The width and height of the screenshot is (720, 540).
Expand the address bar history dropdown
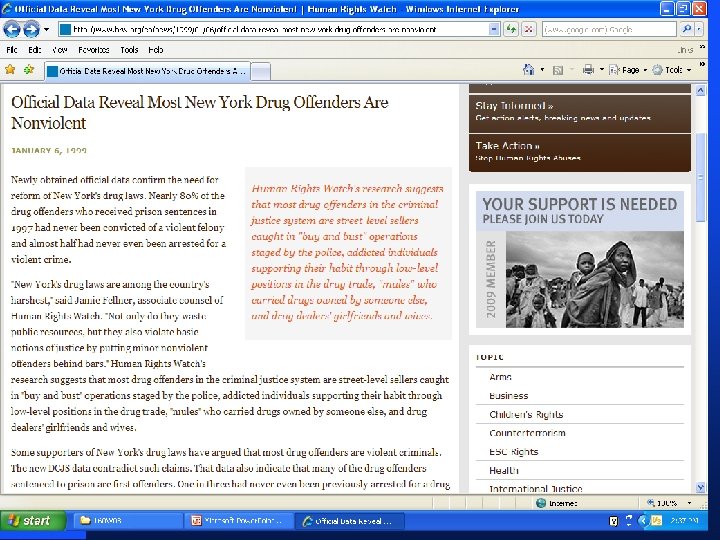click(494, 30)
